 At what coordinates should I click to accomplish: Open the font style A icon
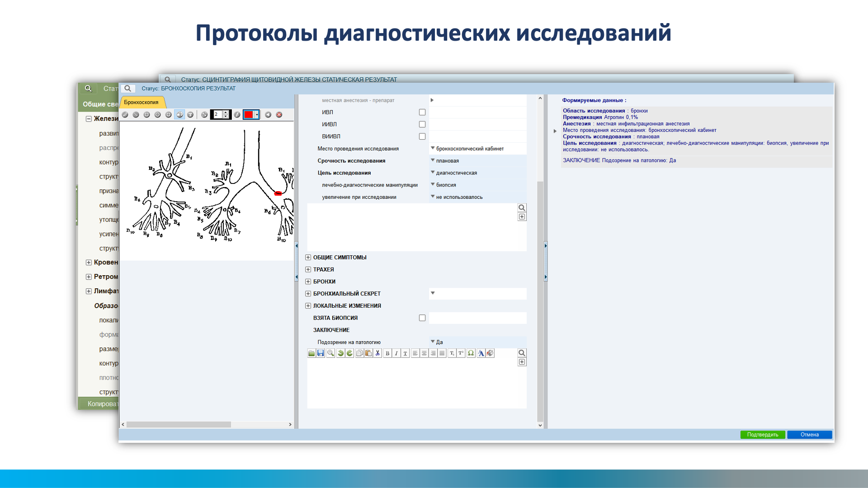point(481,353)
